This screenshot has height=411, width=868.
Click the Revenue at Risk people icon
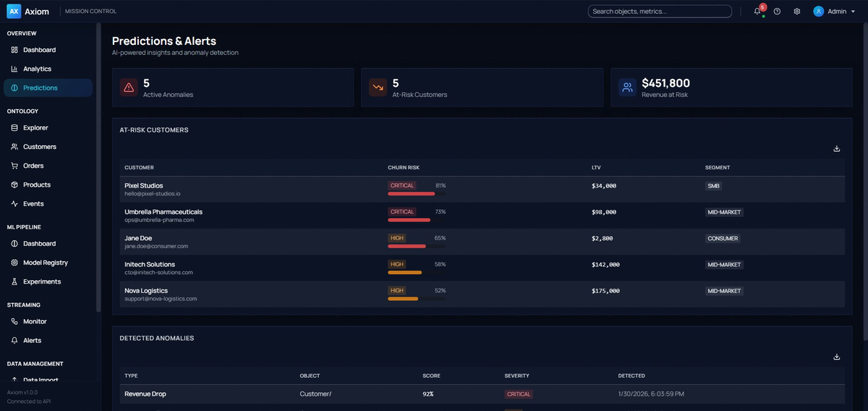coord(627,88)
